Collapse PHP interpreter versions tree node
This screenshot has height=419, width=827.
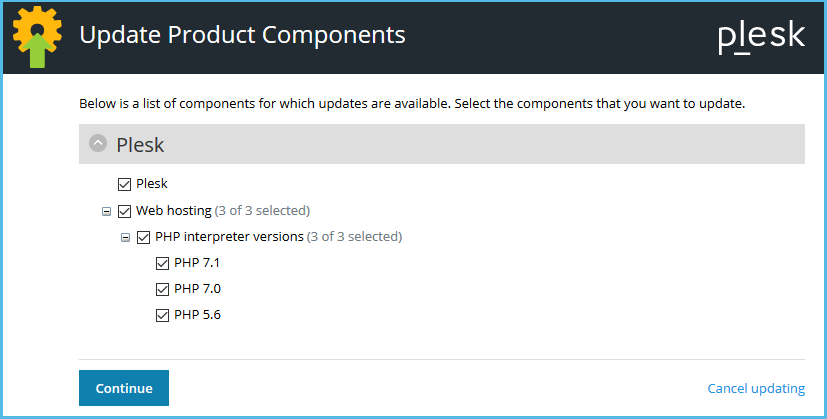125,237
